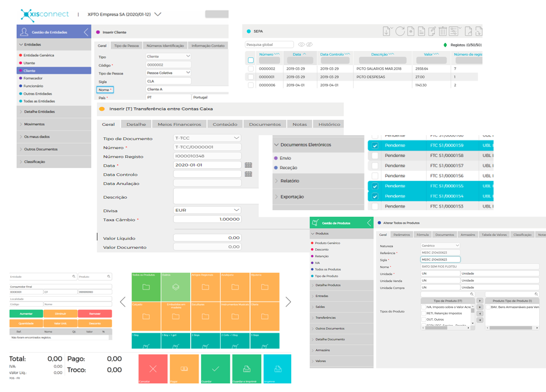
Task: Switch to the Meios Financeiros tab
Action: pyautogui.click(x=180, y=124)
